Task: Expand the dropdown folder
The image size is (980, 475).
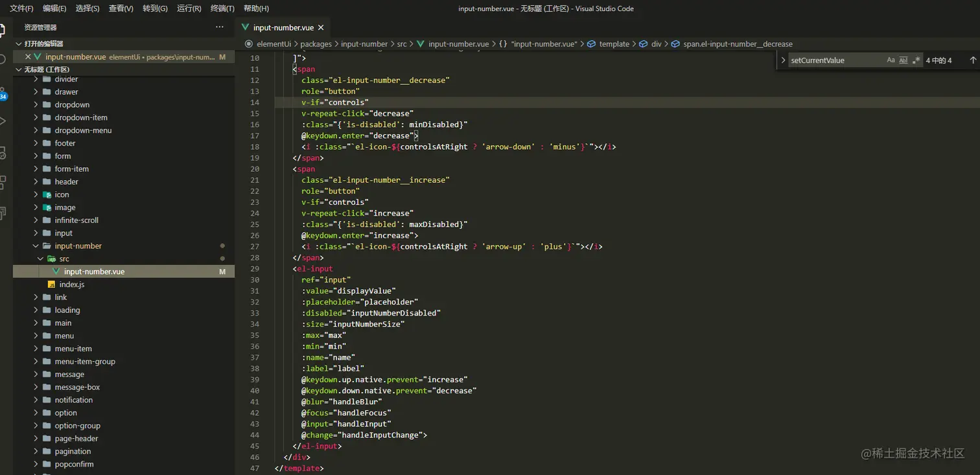Action: [36, 105]
